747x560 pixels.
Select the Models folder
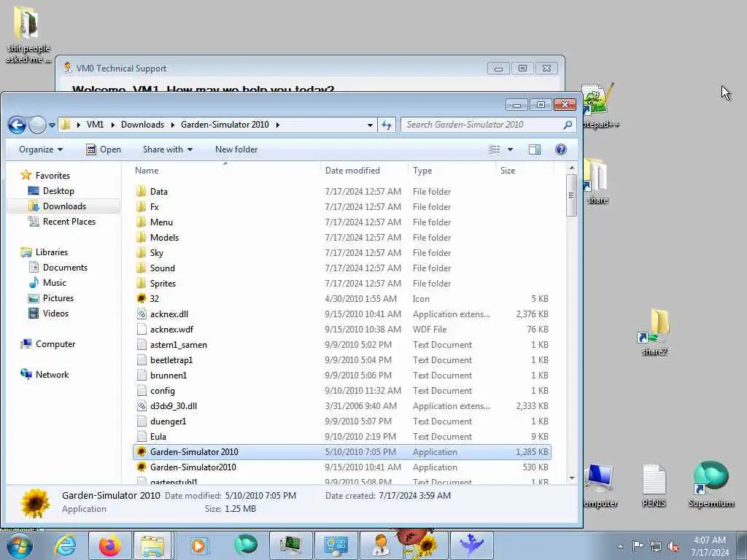[x=164, y=238]
